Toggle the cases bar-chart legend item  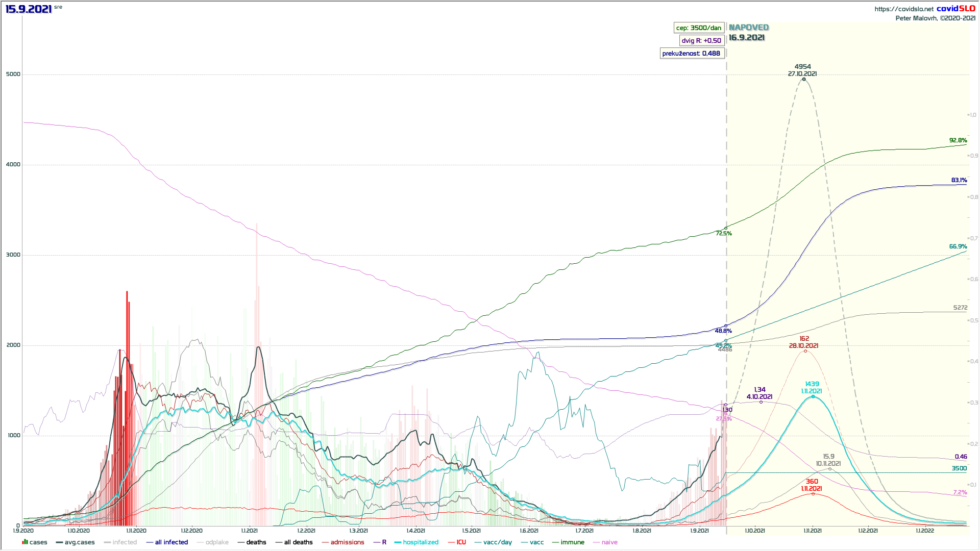[x=35, y=542]
